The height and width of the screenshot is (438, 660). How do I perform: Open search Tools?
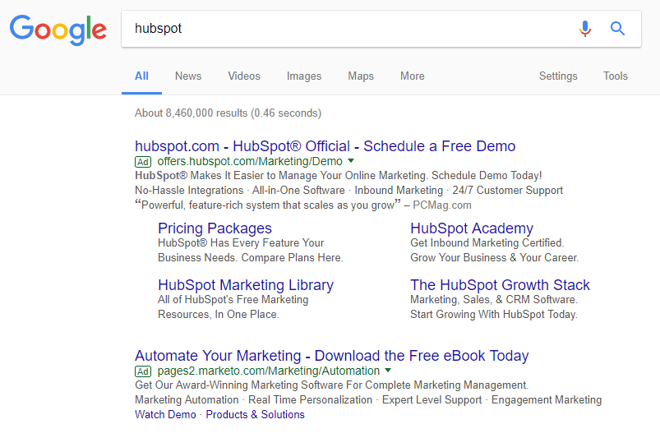[x=615, y=76]
